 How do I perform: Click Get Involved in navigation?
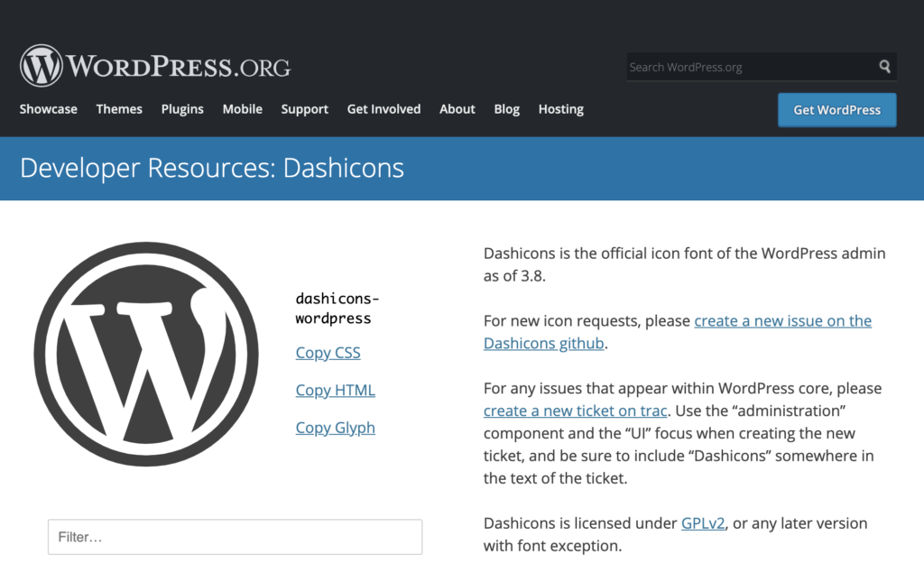(383, 109)
